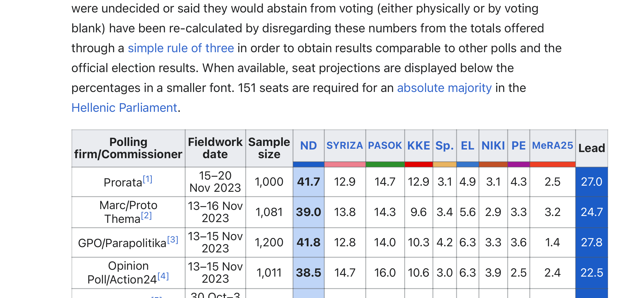This screenshot has height=298, width=644.
Task: Open the PE party header link
Action: (x=519, y=146)
